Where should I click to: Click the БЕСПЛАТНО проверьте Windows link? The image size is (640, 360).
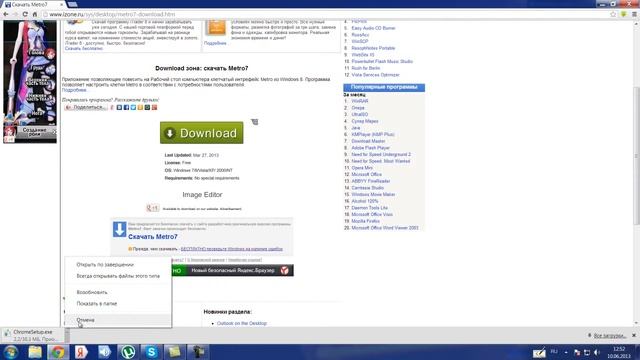coord(231,249)
